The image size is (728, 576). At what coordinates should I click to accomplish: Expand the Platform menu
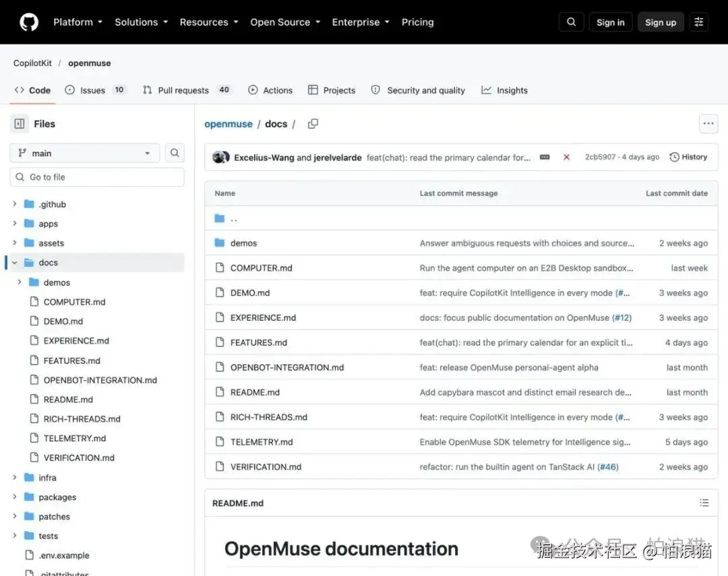pos(78,22)
